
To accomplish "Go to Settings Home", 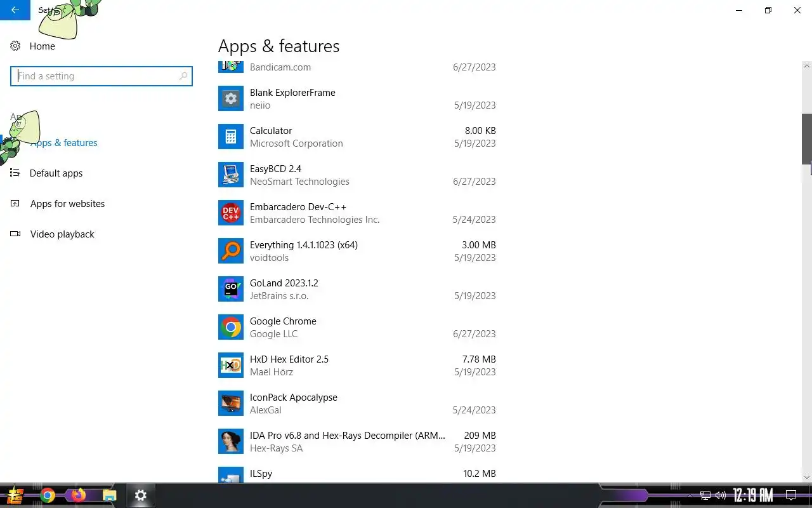I will point(42,46).
